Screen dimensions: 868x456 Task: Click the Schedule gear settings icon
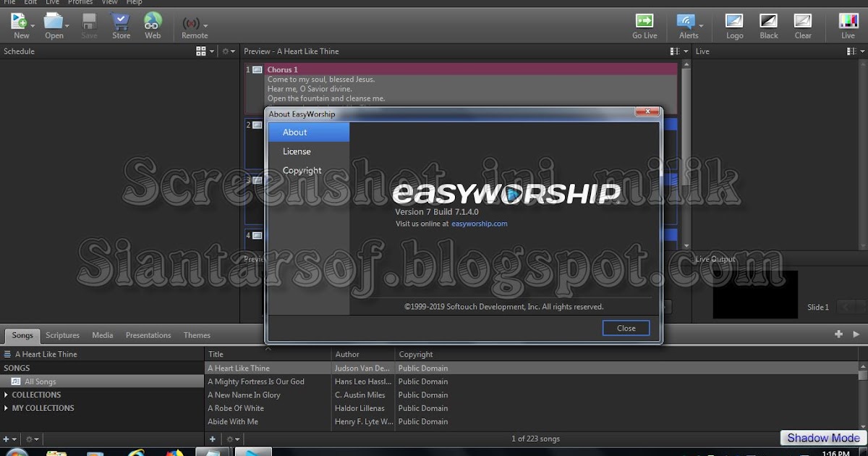coord(226,51)
